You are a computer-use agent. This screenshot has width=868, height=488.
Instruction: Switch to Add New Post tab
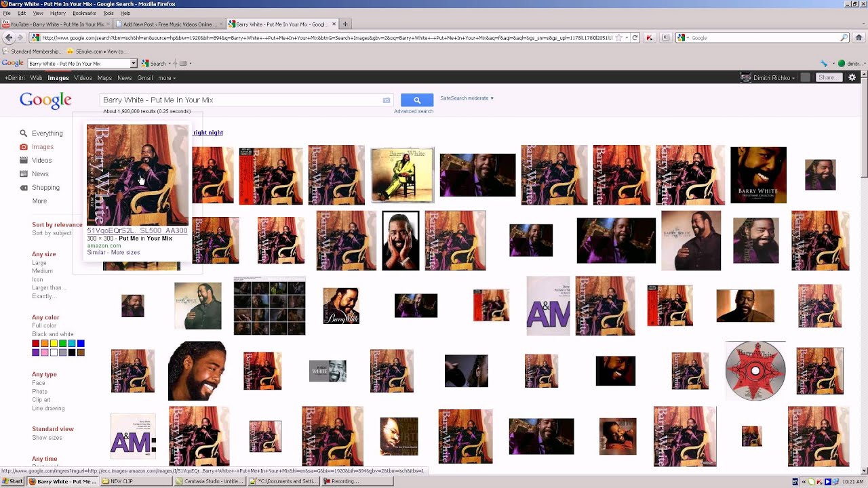(170, 24)
